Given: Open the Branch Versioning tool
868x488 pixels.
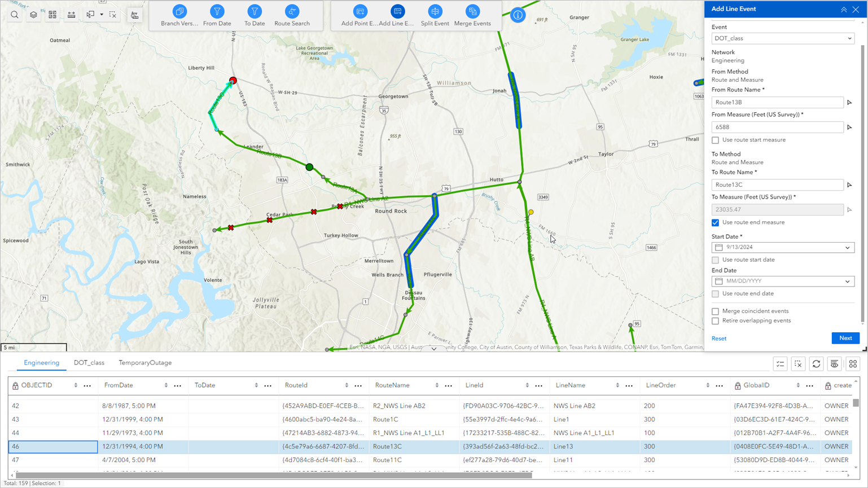Looking at the screenshot, I should [180, 15].
